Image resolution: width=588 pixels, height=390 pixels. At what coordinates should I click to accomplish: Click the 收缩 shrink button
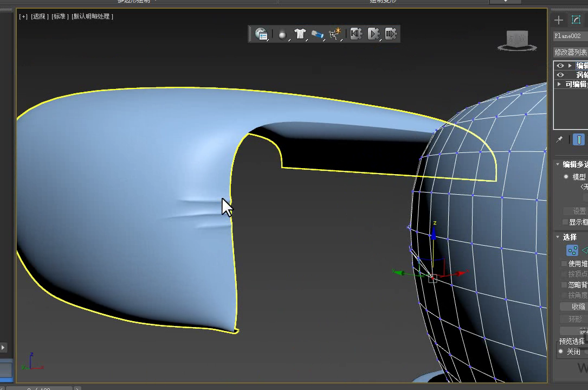(x=574, y=306)
